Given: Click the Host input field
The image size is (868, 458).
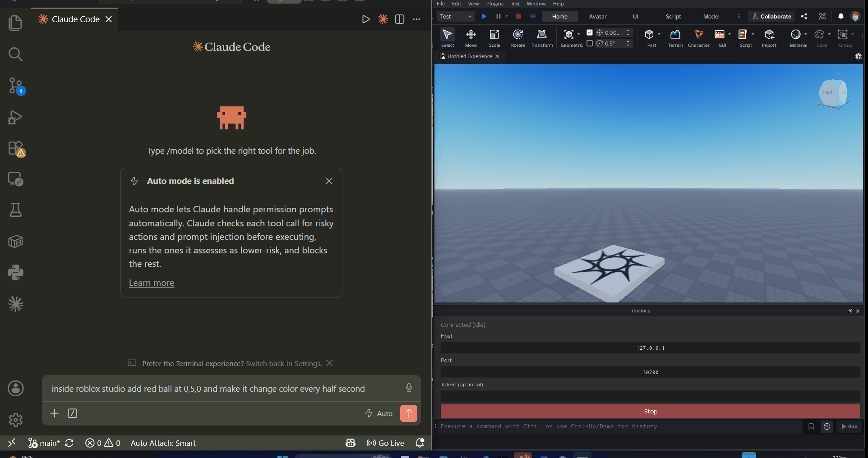Looking at the screenshot, I should click(x=651, y=348).
